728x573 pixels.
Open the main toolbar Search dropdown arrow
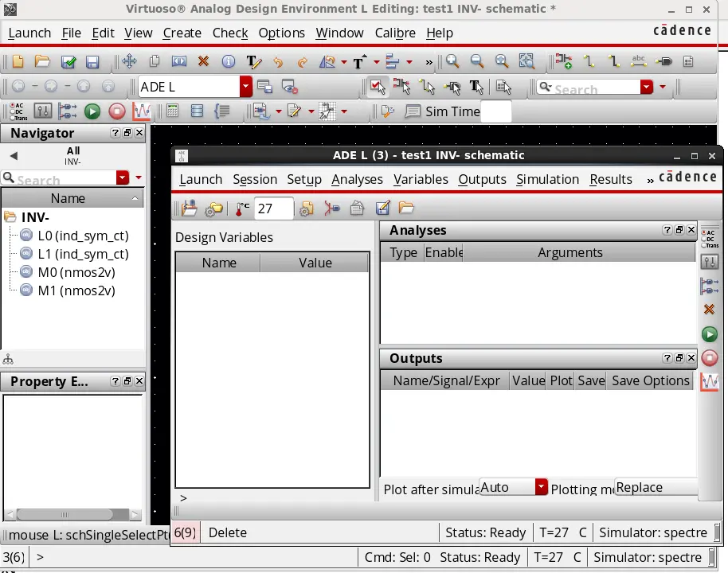(x=647, y=87)
